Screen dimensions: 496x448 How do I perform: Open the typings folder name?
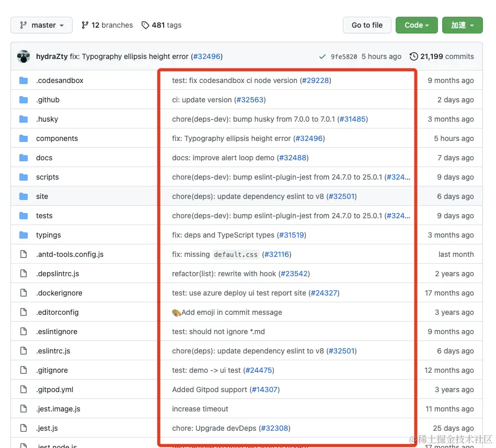tap(49, 235)
